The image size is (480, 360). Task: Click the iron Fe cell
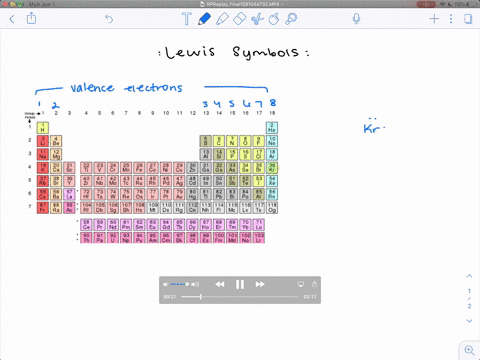[139, 168]
